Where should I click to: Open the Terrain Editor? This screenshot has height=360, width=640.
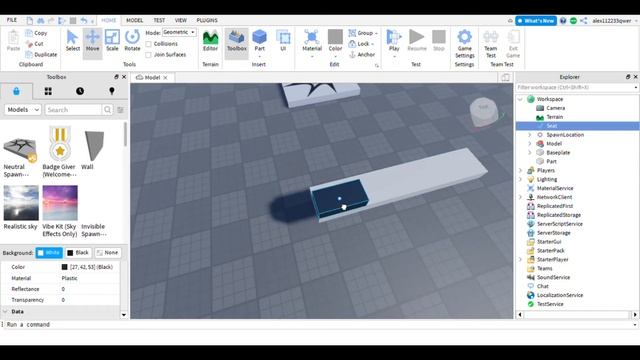tap(210, 40)
